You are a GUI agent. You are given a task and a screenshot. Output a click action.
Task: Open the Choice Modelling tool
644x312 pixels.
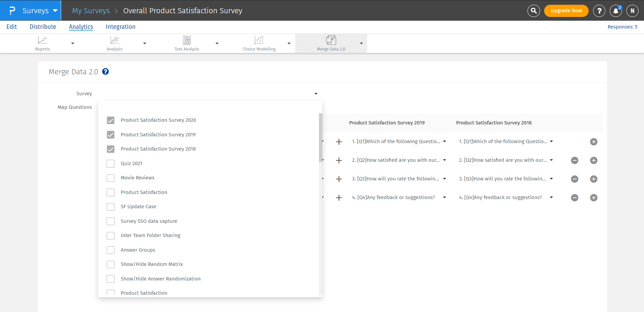pyautogui.click(x=259, y=43)
